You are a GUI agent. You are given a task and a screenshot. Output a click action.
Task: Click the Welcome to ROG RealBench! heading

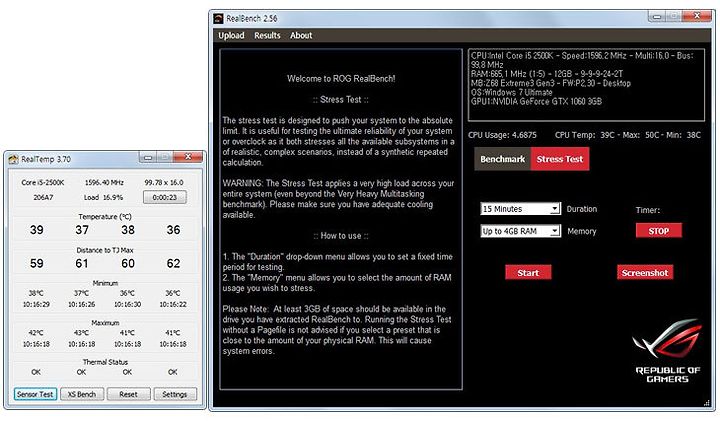[x=341, y=79]
